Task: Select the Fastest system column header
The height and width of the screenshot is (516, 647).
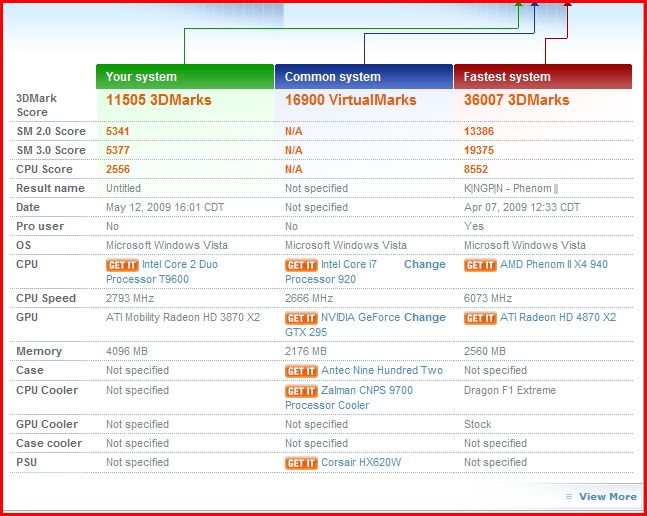Action: [543, 77]
